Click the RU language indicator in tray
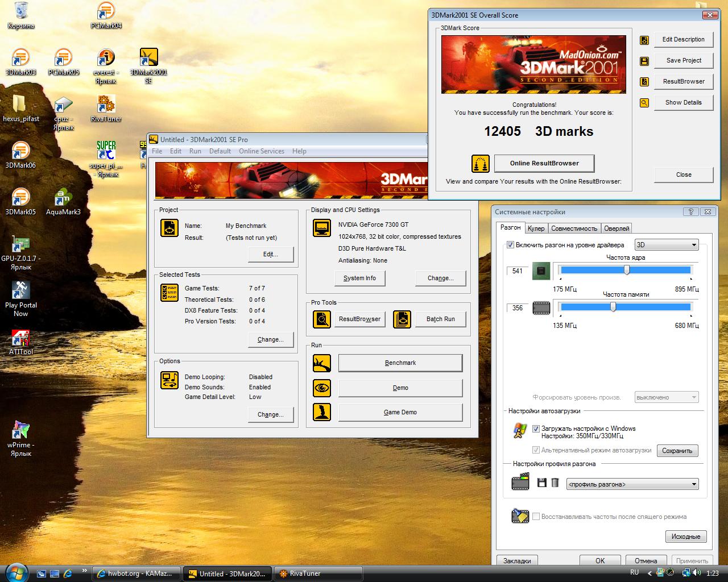Viewport: 728px width, 582px height. coord(635,572)
